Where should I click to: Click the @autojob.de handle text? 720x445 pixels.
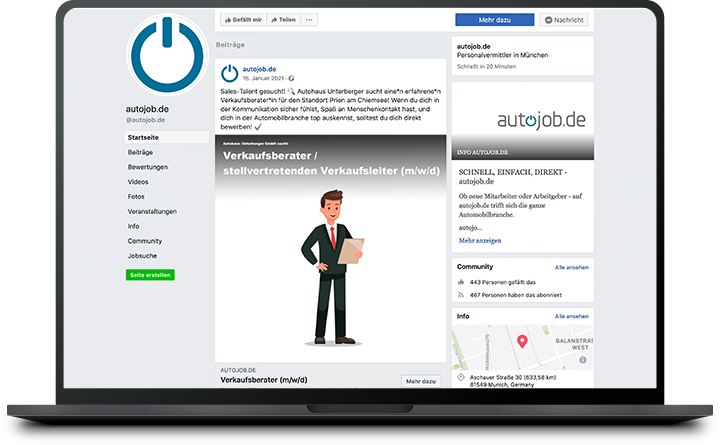[x=145, y=120]
